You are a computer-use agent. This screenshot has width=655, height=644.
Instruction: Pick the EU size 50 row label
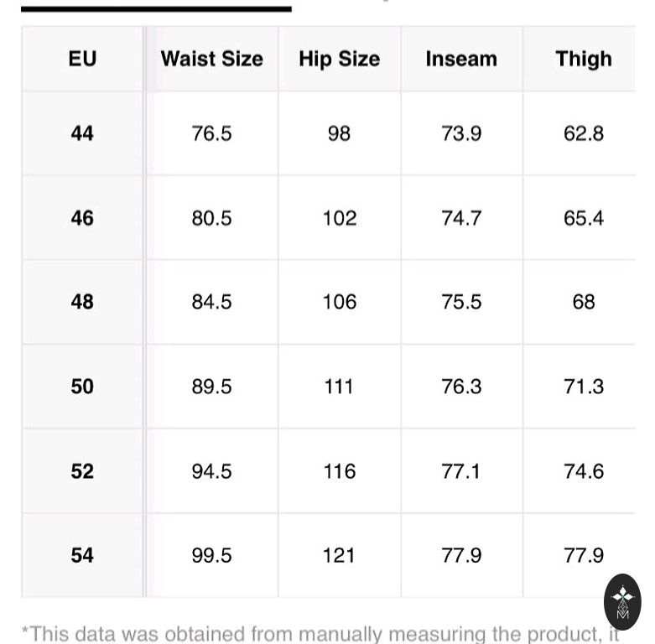82,387
